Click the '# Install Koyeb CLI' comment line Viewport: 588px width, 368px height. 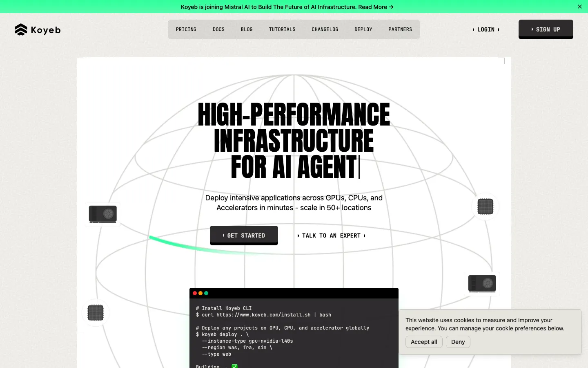pos(224,308)
